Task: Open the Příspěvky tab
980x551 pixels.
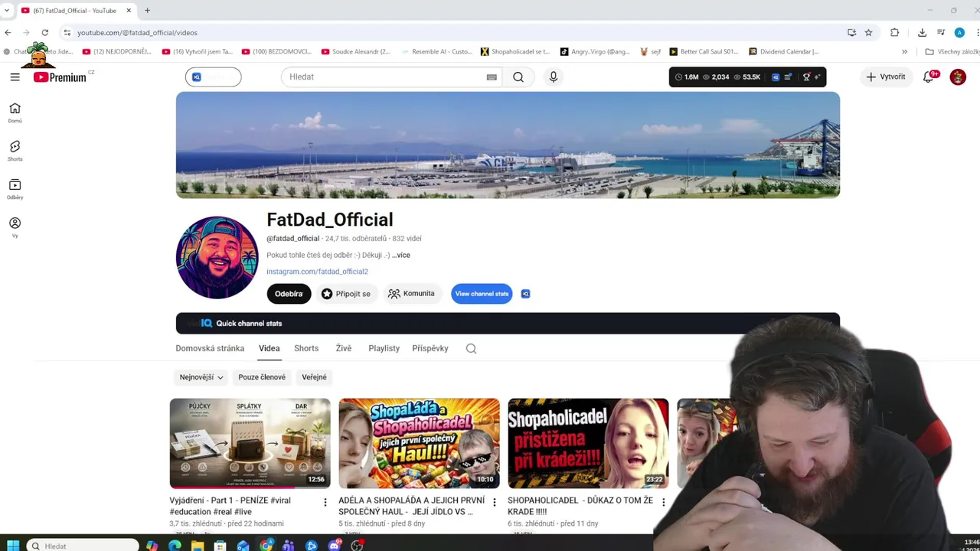Action: click(x=430, y=348)
